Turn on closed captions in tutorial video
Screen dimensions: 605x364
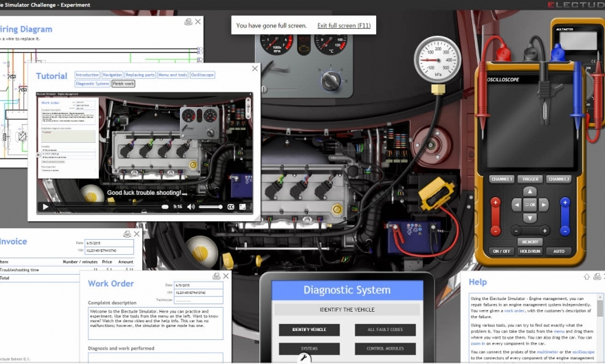[231, 207]
